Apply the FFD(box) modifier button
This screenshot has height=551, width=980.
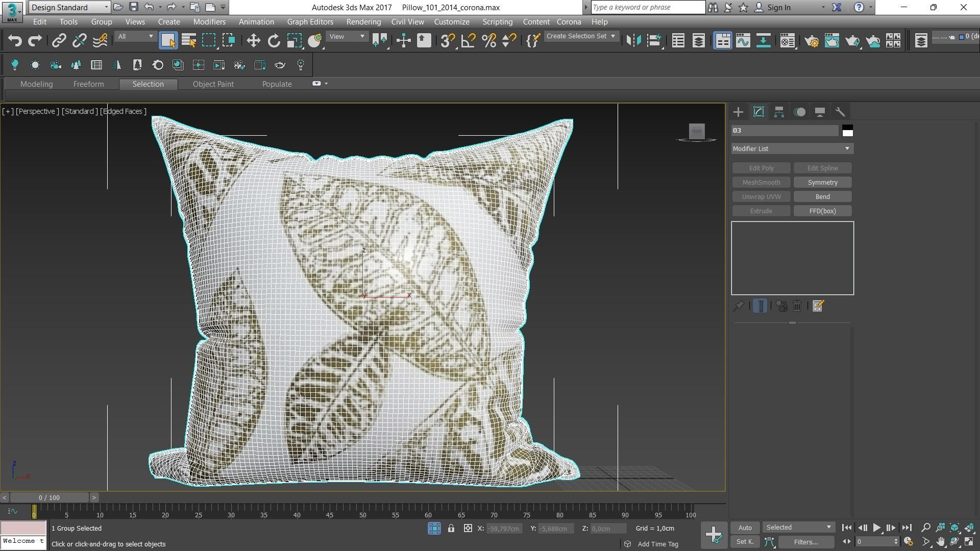tap(822, 211)
